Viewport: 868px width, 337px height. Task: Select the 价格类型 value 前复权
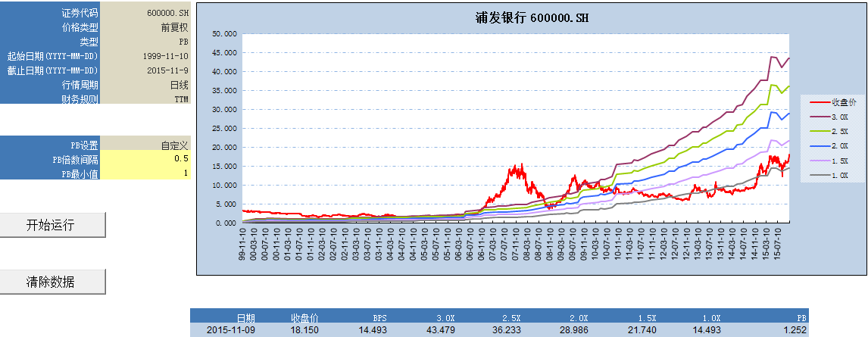(145, 27)
